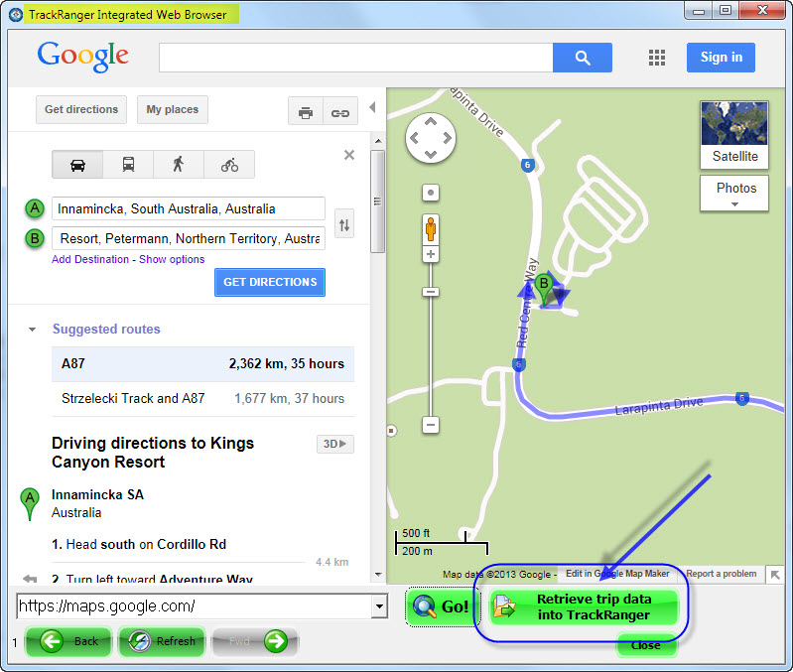Screen dimensions: 793x672
Task: Pan map down arrow
Action: (431, 154)
